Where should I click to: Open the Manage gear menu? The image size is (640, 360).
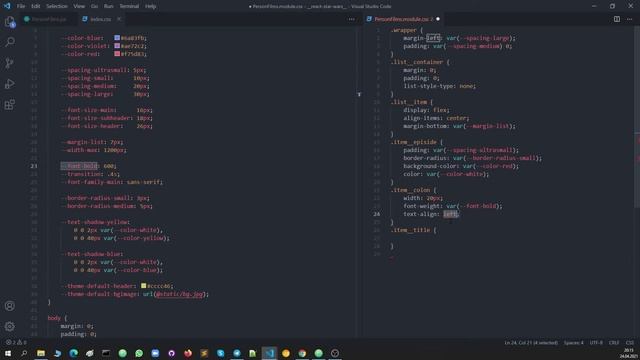pyautogui.click(x=10, y=326)
